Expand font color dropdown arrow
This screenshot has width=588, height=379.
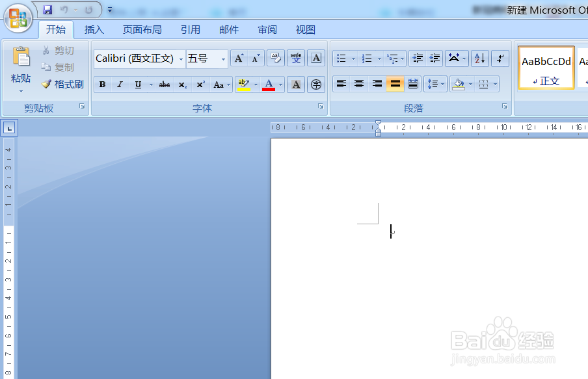[x=280, y=85]
